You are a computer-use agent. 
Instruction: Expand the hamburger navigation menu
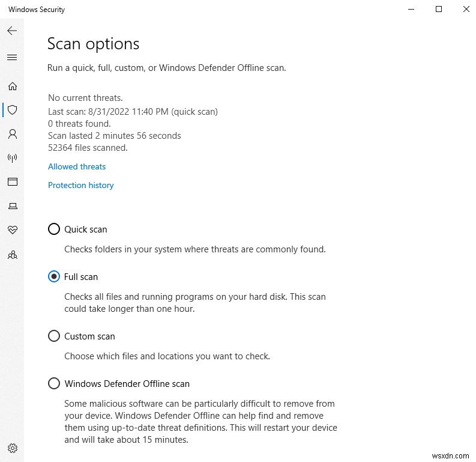click(12, 58)
